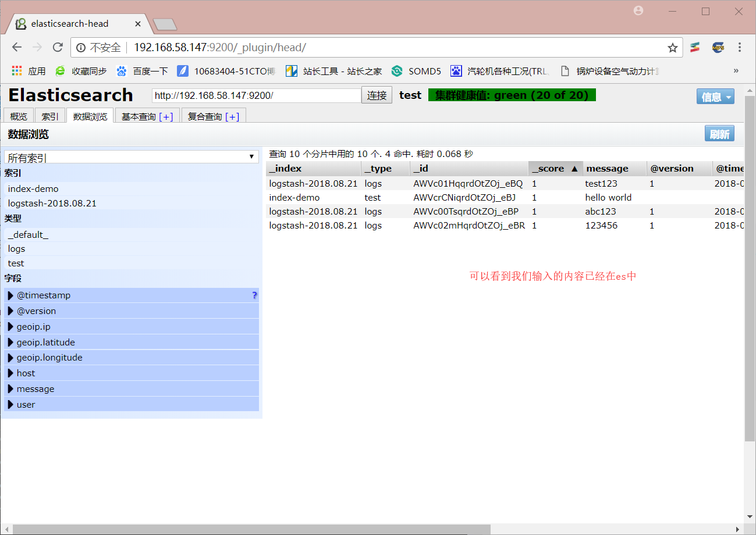Screen dimensions: 756x535
Task: Open the 所有索引 index dropdown
Action: pos(132,157)
